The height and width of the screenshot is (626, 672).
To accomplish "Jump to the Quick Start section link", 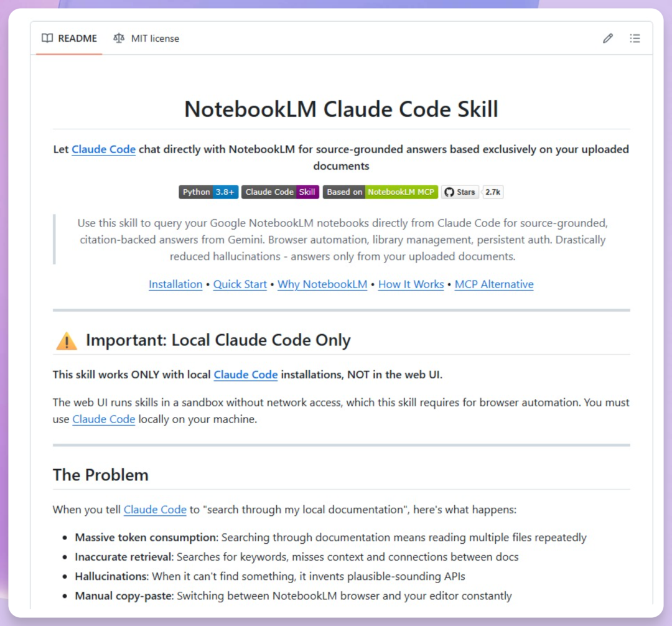I will tap(240, 284).
